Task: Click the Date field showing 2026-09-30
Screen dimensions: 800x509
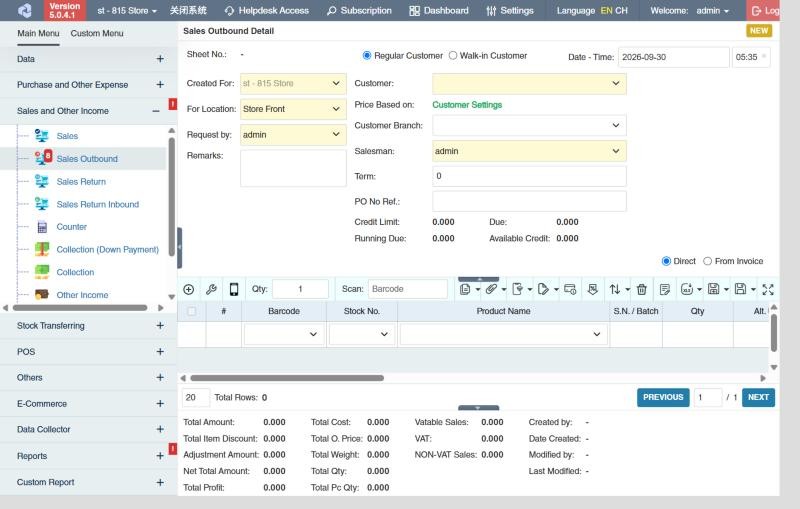Action: click(673, 57)
